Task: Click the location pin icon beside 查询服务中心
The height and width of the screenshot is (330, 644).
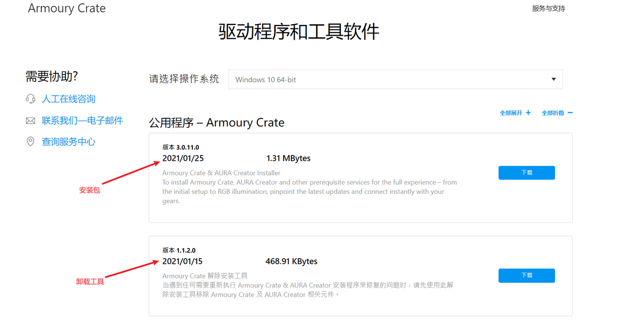Action: click(x=30, y=142)
